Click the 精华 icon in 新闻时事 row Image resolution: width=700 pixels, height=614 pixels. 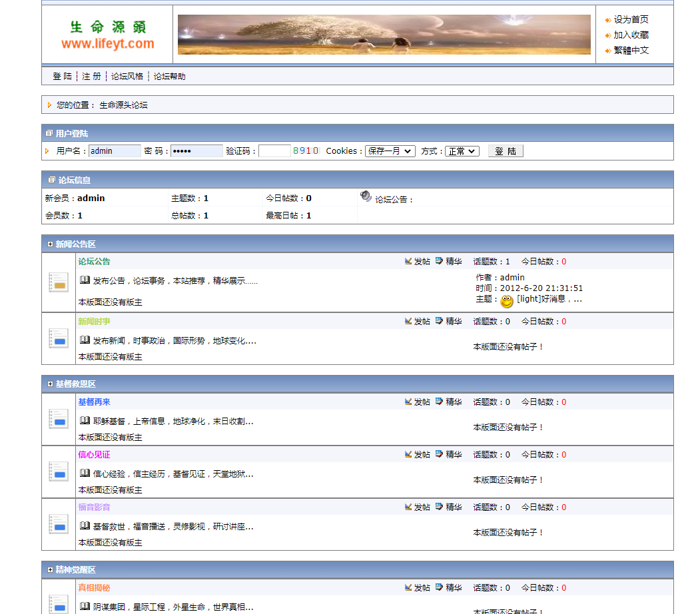click(440, 321)
